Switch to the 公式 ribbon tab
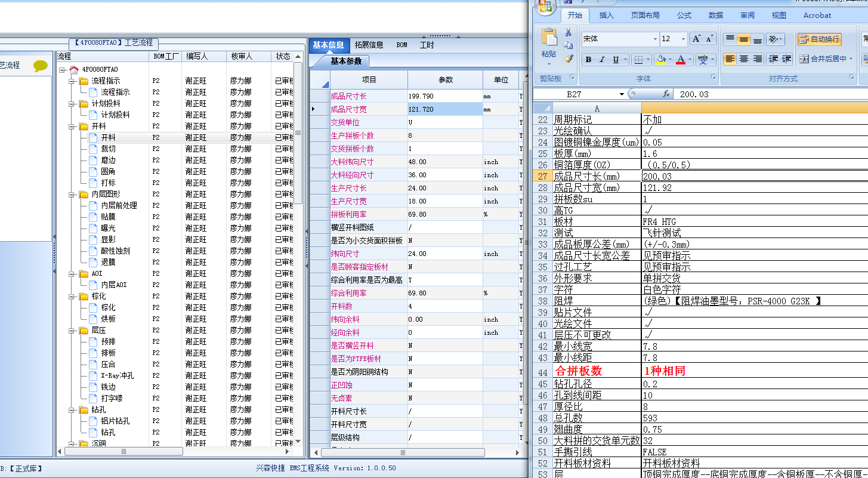This screenshot has width=868, height=478. tap(684, 16)
